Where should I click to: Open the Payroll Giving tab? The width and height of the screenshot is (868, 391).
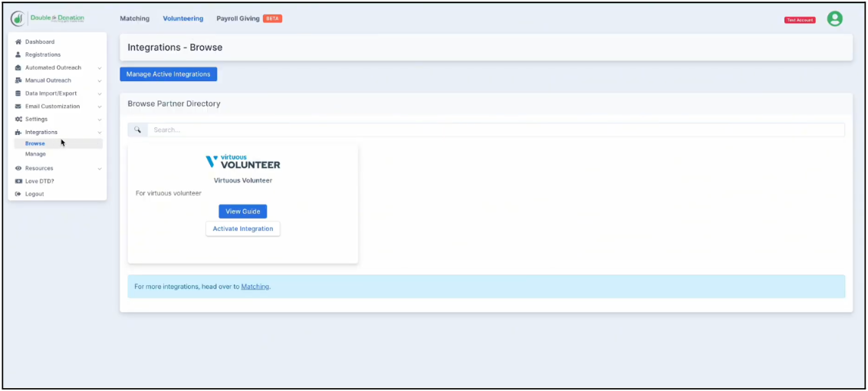238,18
